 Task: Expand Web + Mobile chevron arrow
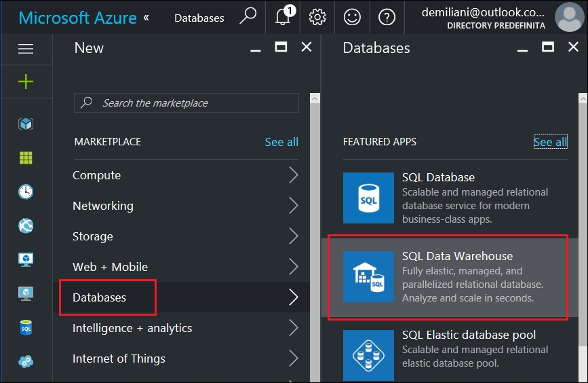pos(294,267)
